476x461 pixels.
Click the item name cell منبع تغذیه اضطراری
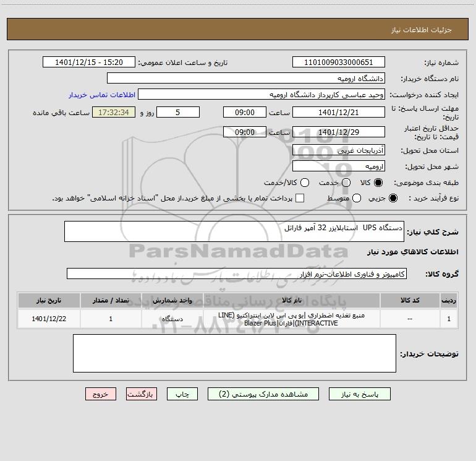pos(291,319)
